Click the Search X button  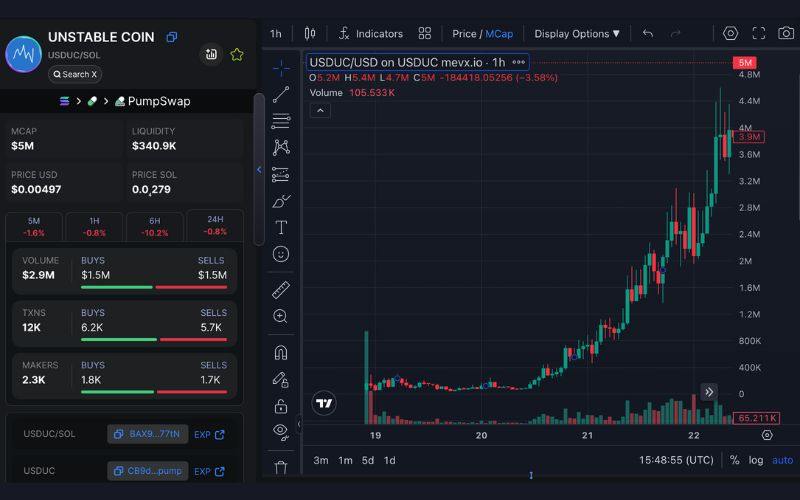click(x=75, y=74)
